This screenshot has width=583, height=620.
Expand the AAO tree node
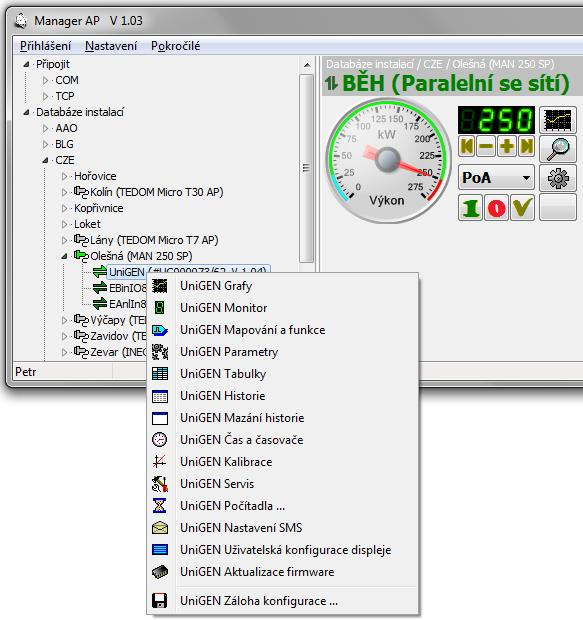click(45, 128)
